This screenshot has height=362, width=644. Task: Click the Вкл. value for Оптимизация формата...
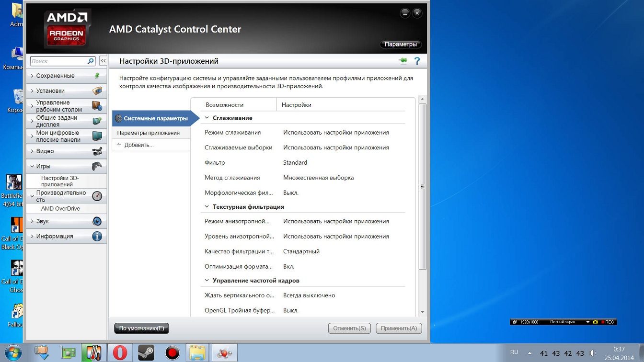pyautogui.click(x=289, y=266)
